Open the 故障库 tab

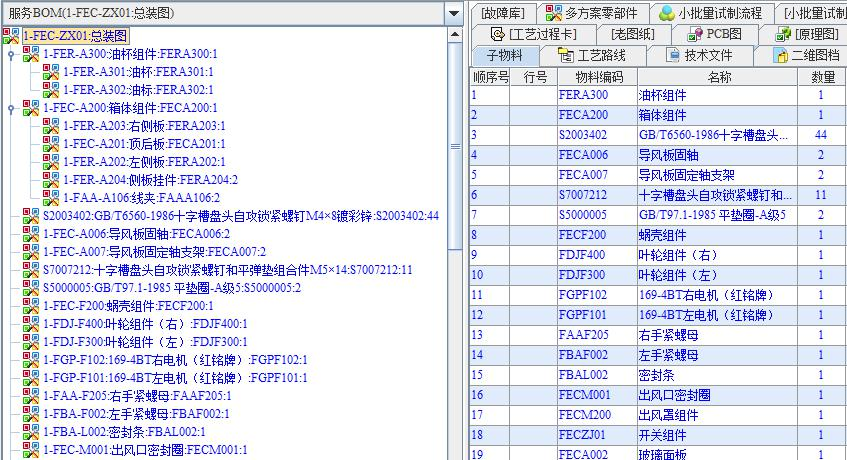pyautogui.click(x=501, y=13)
